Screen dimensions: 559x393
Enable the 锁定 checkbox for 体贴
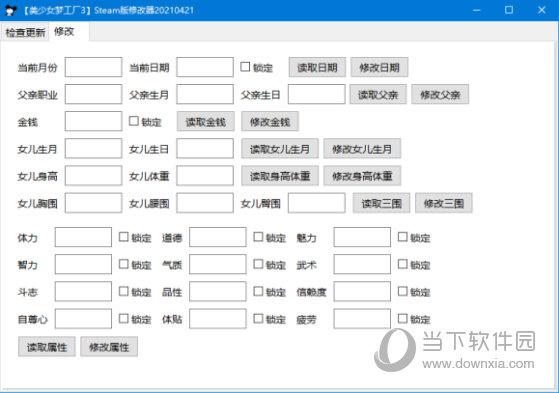click(x=258, y=318)
